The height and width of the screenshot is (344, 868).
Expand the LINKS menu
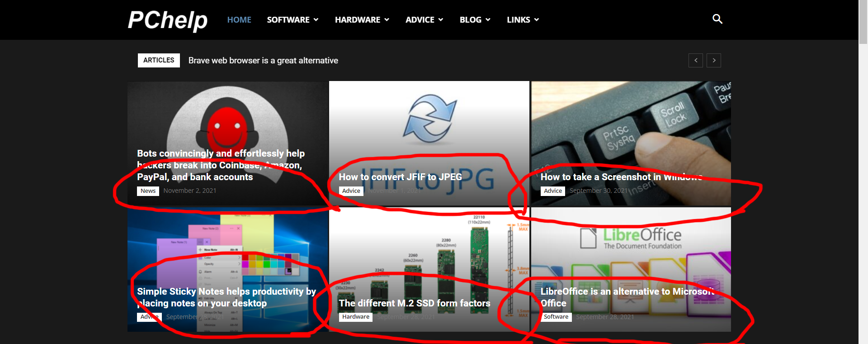pos(523,19)
